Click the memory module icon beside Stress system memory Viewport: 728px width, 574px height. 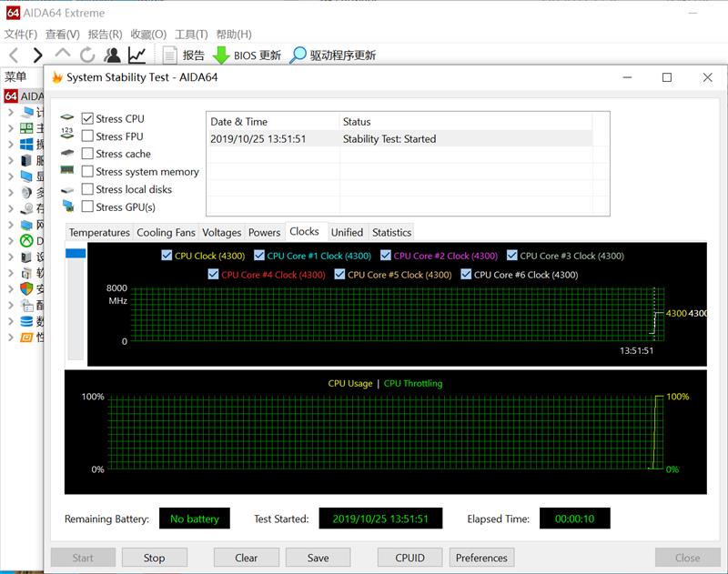pyautogui.click(x=67, y=170)
